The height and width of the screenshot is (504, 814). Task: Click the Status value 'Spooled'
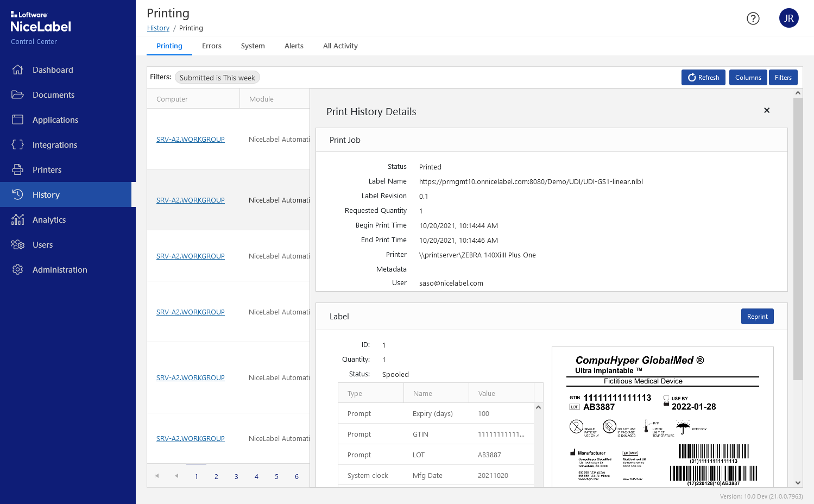[x=395, y=375]
